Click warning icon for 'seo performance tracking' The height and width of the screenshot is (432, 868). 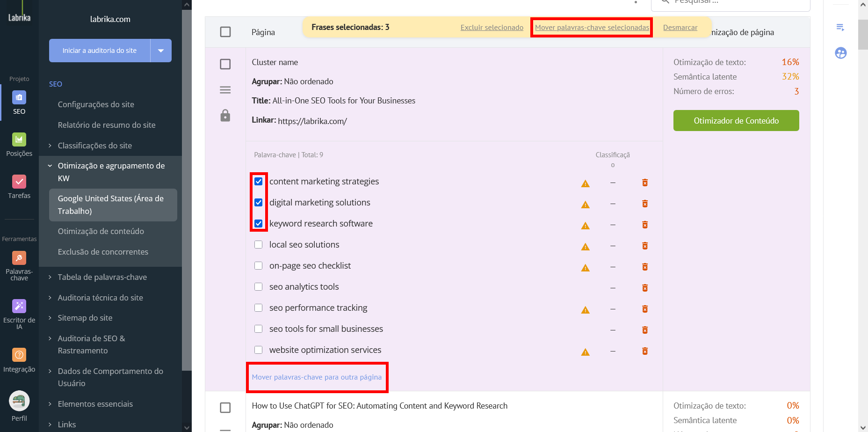(585, 310)
